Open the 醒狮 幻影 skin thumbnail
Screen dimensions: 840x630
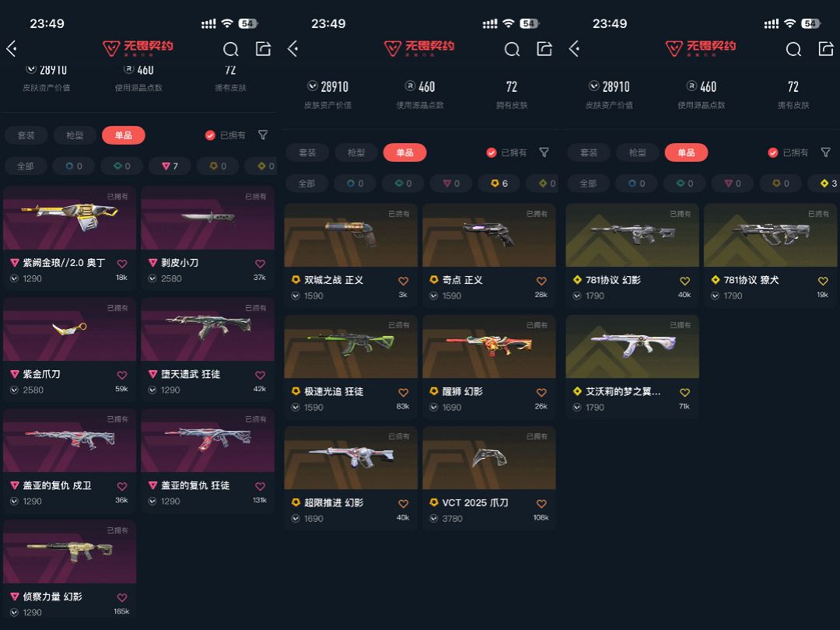[488, 347]
